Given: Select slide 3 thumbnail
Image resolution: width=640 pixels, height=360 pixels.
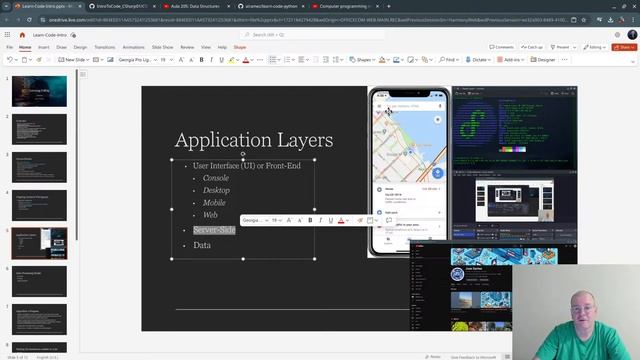Looking at the screenshot, I should [39, 167].
